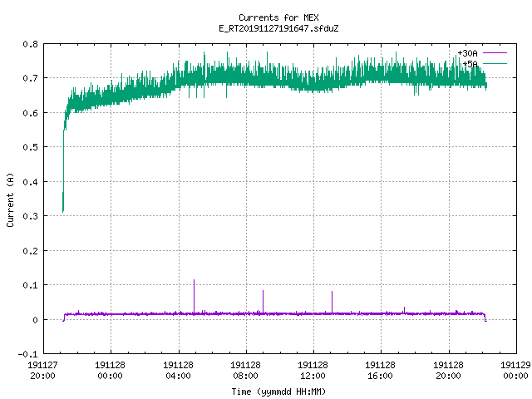
Task: Click the y-axis value 0.3
Action: (30, 216)
